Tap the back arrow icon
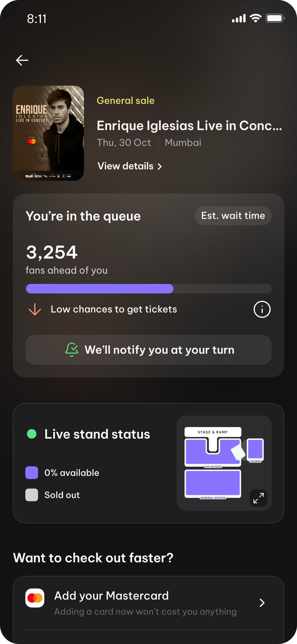 click(x=22, y=60)
